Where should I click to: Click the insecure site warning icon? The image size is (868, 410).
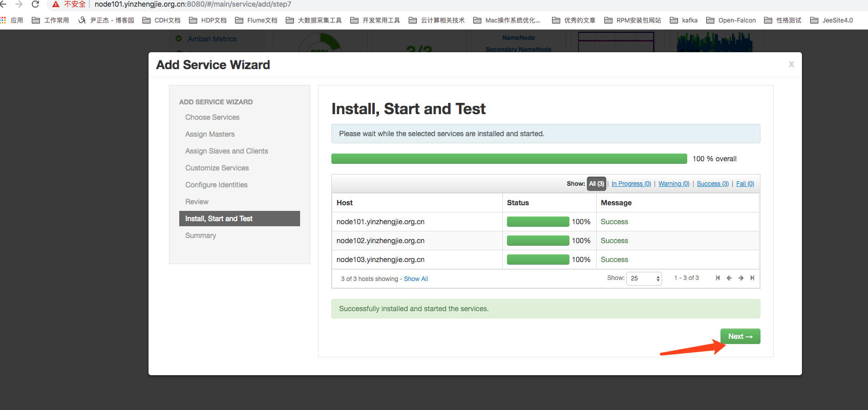(56, 4)
